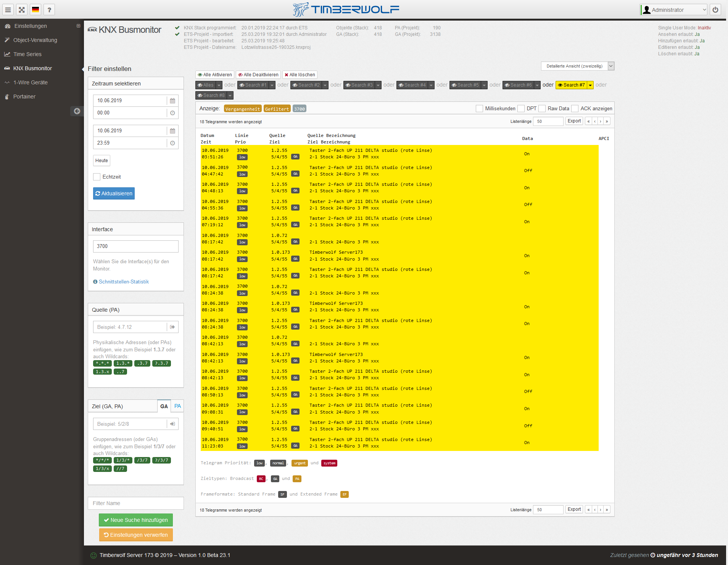
Task: Click the BC broadcast legend badge
Action: click(x=261, y=479)
